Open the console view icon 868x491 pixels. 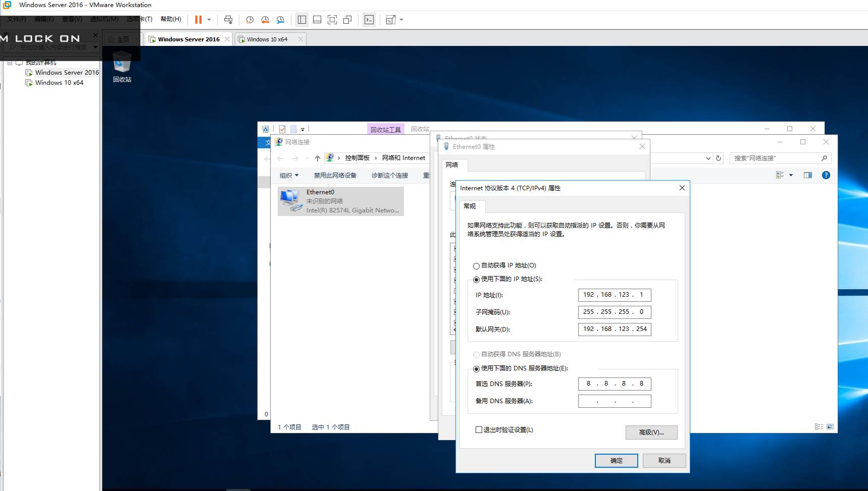coord(369,20)
